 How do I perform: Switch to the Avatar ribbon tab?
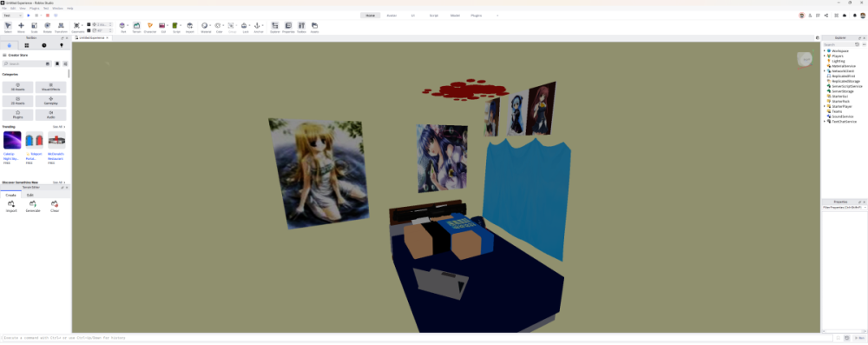tap(391, 16)
